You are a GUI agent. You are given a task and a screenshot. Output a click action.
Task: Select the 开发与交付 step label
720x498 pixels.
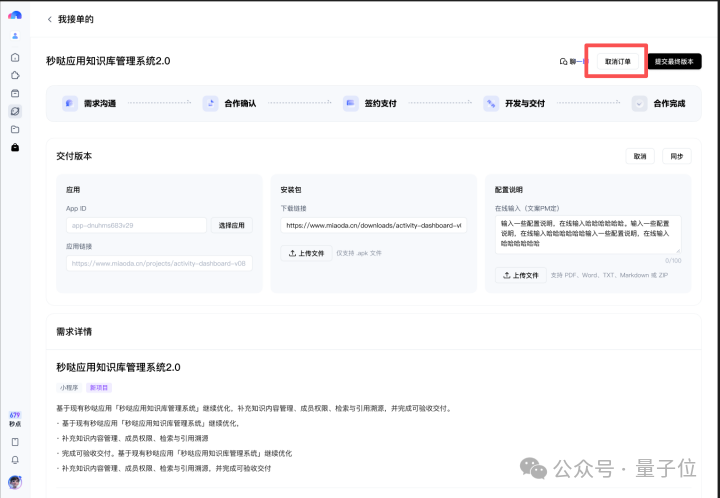(525, 104)
